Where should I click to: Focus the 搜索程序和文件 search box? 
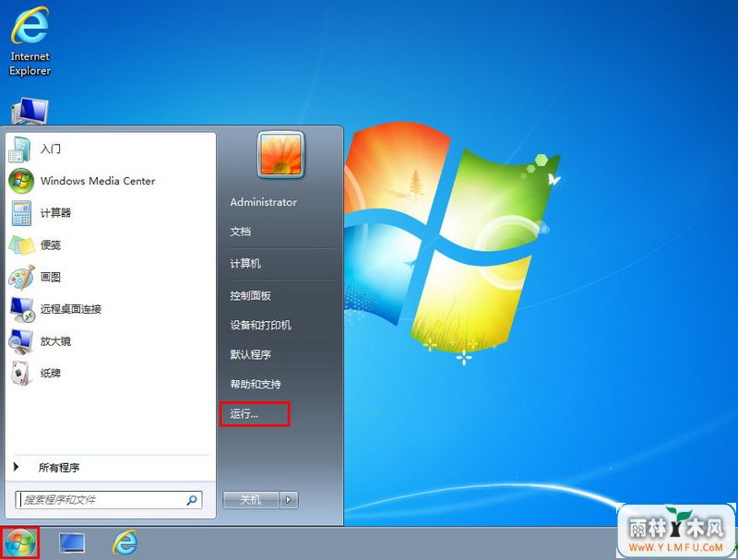pos(109,500)
